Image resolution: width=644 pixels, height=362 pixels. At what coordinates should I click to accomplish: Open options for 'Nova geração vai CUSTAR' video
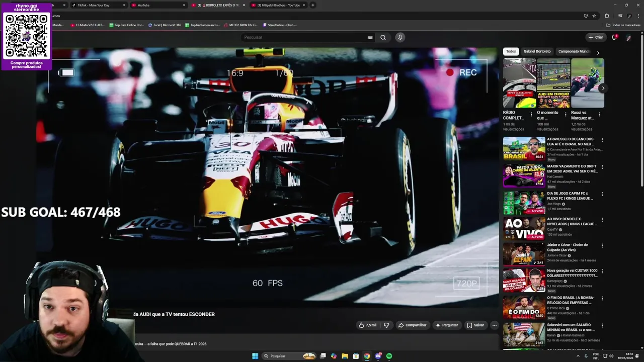tap(602, 271)
